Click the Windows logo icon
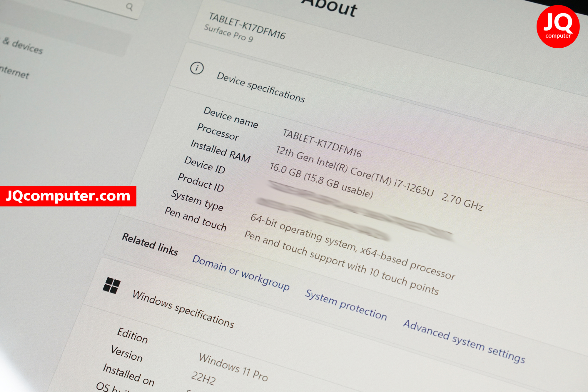The height and width of the screenshot is (392, 588). coord(111,285)
